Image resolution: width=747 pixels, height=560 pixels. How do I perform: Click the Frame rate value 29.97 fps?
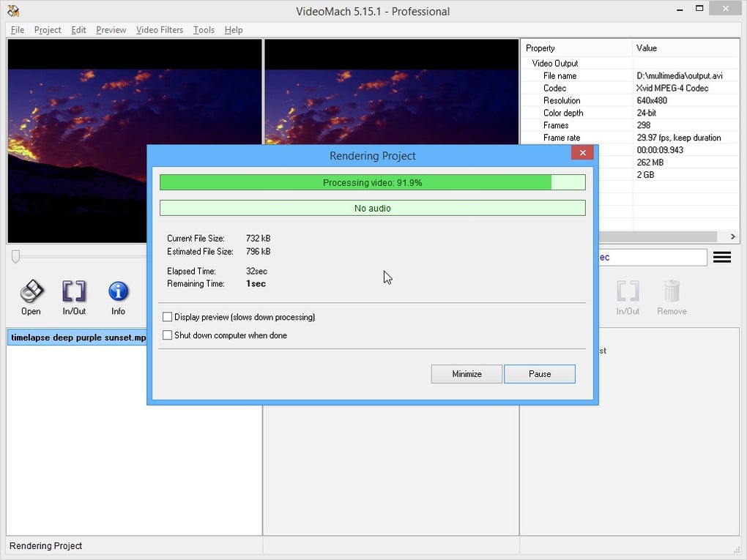pyautogui.click(x=679, y=138)
